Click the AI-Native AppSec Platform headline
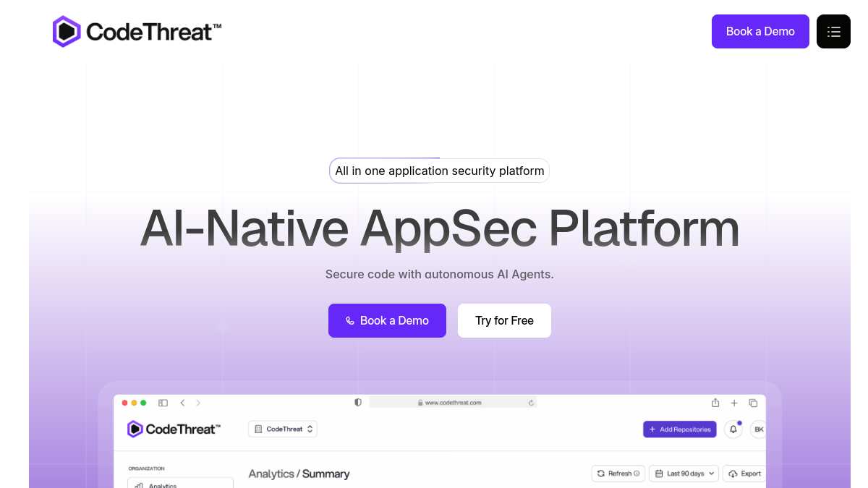The height and width of the screenshot is (488, 868). pos(439,228)
